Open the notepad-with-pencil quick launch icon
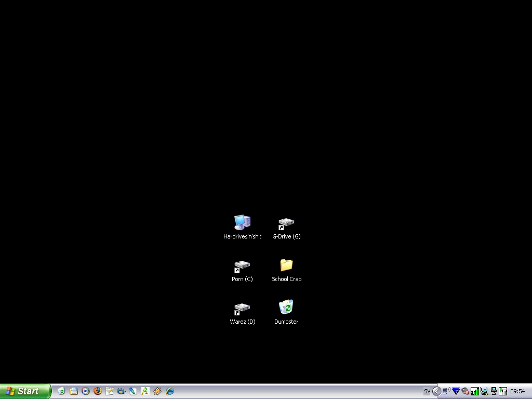The image size is (532, 399). [109, 391]
